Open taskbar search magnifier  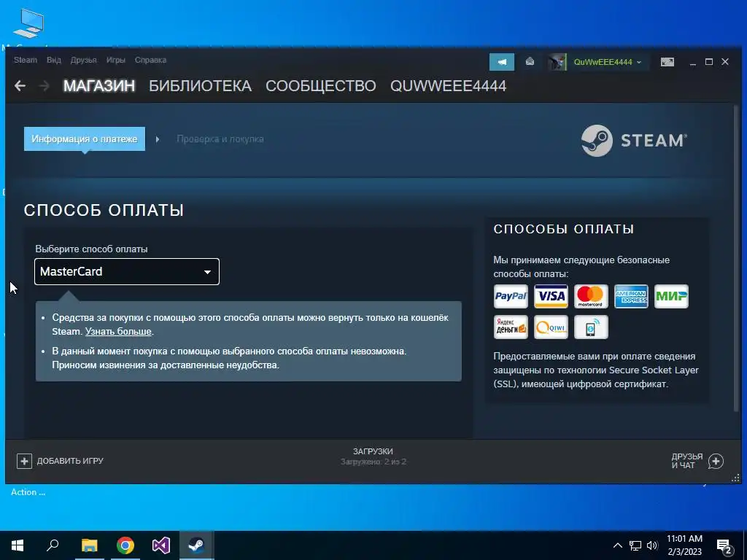pyautogui.click(x=53, y=545)
